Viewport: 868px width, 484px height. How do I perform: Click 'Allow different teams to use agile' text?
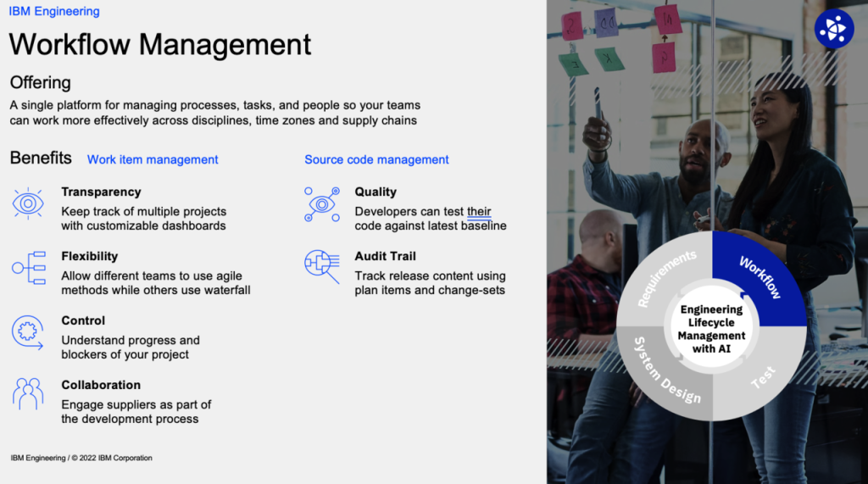[152, 275]
